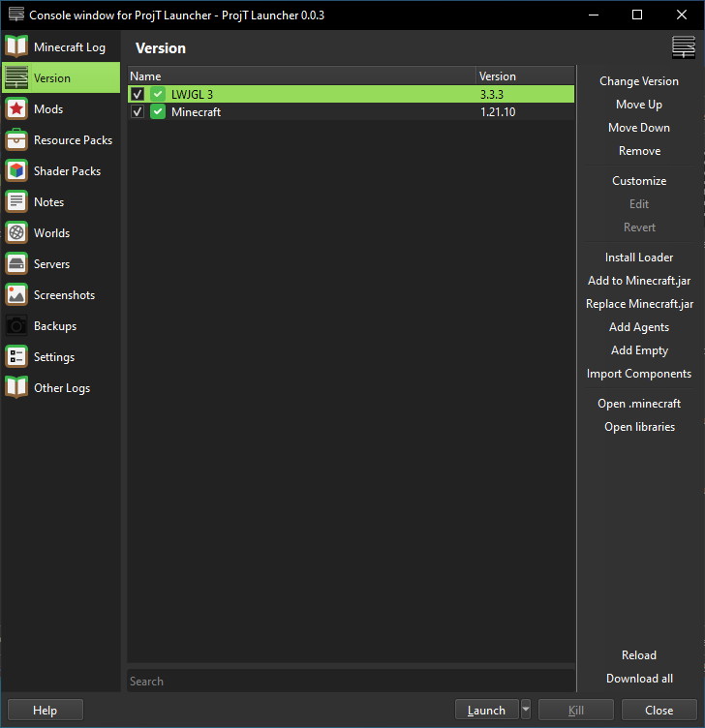
Task: Open the Servers page
Action: click(x=61, y=264)
